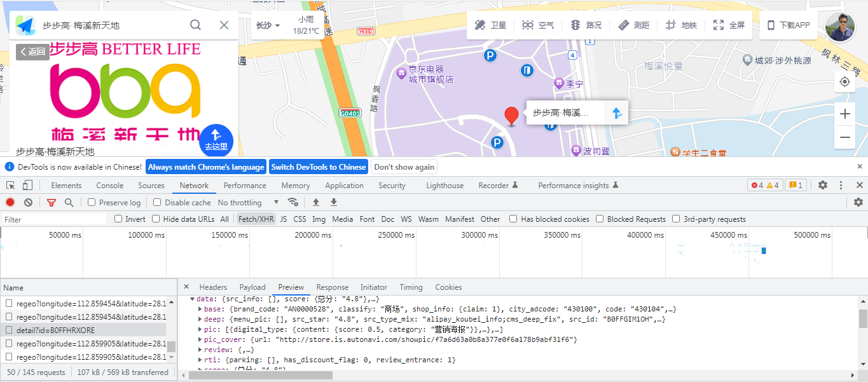Check 3rd-party requests checkbox
Viewport: 868px width, 382px height.
coord(676,219)
